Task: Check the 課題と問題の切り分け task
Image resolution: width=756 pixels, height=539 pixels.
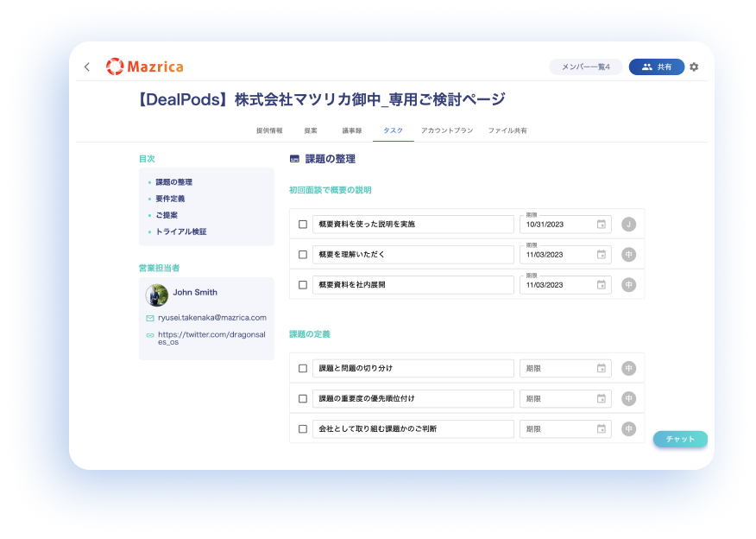Action: 303,369
